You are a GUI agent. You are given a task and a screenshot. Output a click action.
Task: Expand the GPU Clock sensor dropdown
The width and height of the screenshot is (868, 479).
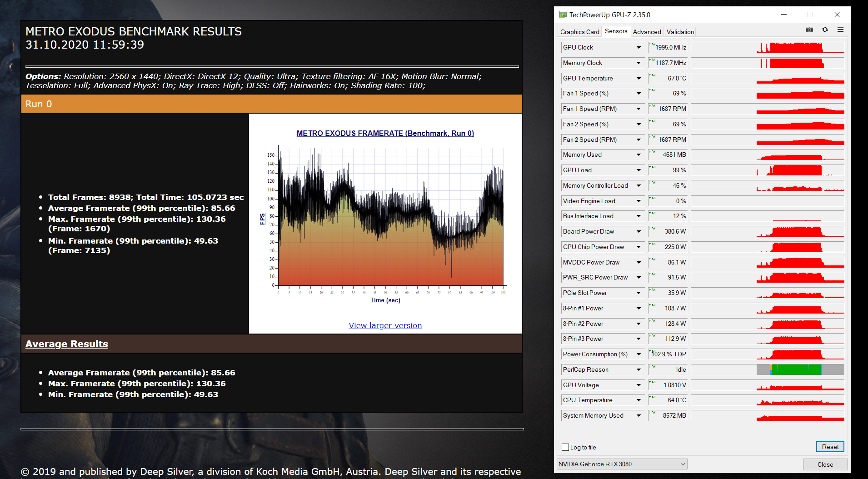[639, 47]
